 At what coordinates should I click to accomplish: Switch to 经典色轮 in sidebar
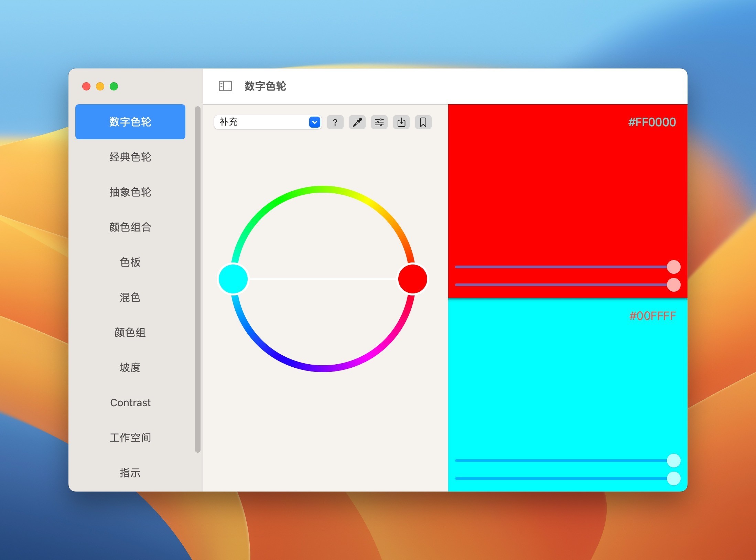pos(130,157)
